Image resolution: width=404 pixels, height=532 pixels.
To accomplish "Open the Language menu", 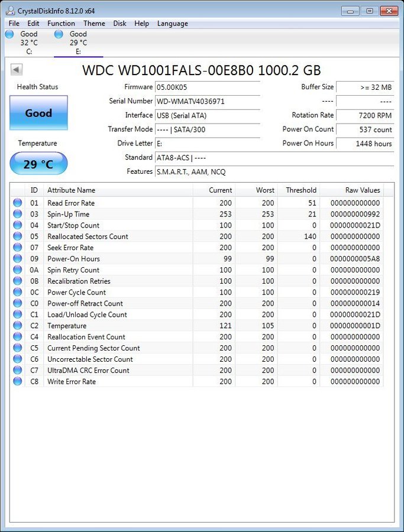I will [173, 24].
